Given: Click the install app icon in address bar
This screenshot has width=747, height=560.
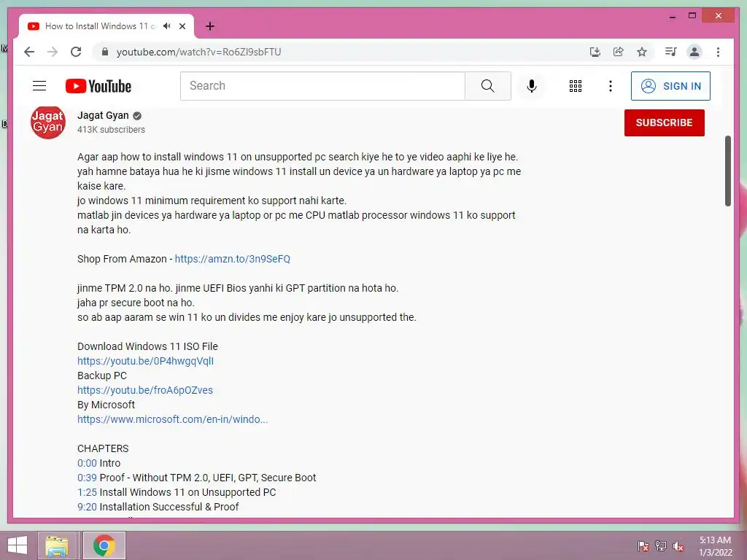Looking at the screenshot, I should click(x=595, y=52).
